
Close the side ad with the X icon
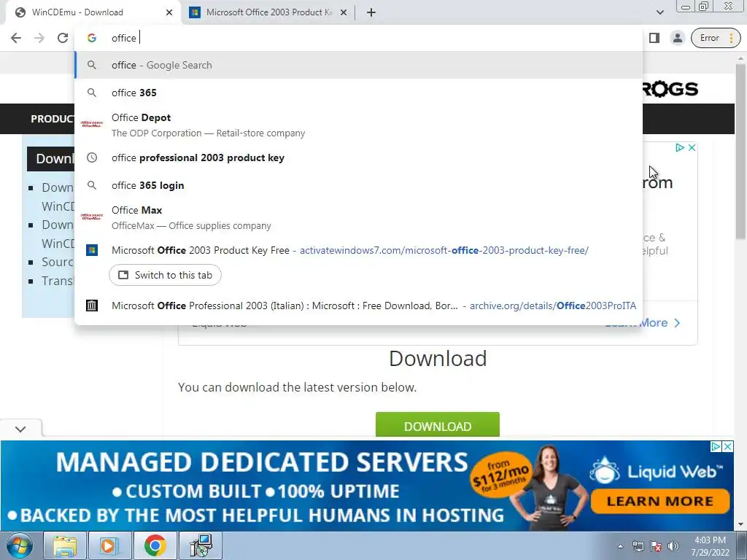click(692, 147)
